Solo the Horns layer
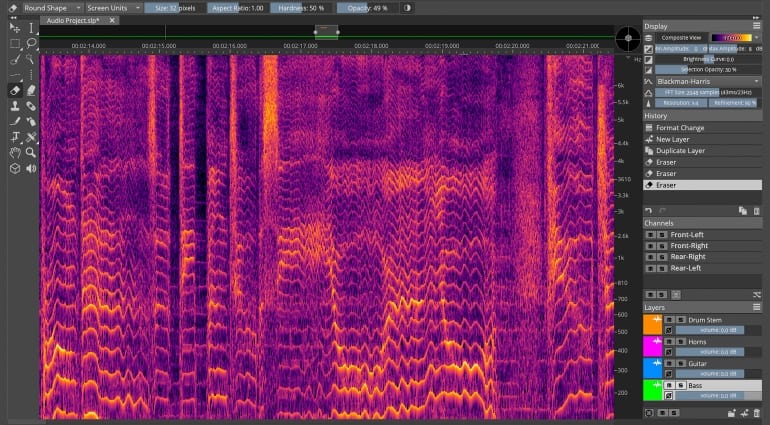Screen dimensions: 770x425 (x=680, y=341)
